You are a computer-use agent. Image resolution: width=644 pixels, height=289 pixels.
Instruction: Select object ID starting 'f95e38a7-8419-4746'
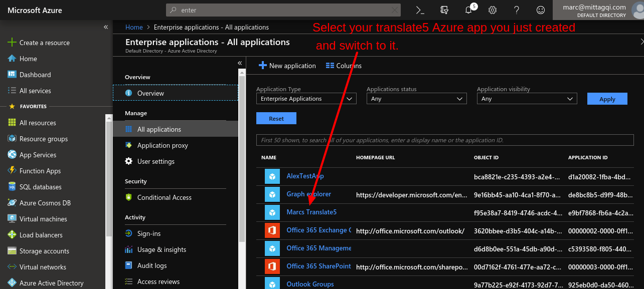[x=518, y=212]
